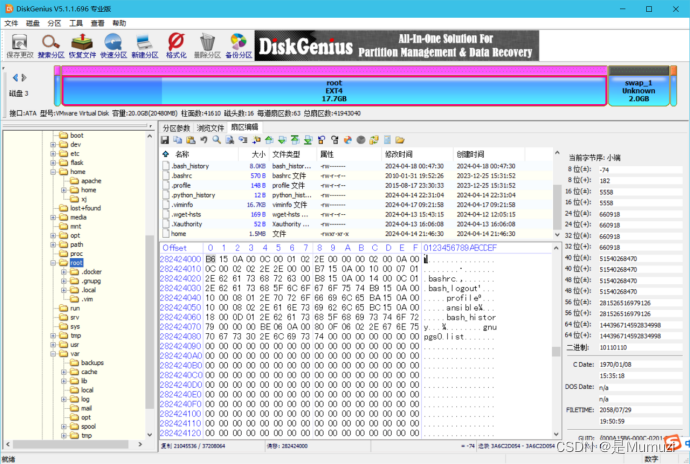Open the 工具 menu

[x=76, y=23]
